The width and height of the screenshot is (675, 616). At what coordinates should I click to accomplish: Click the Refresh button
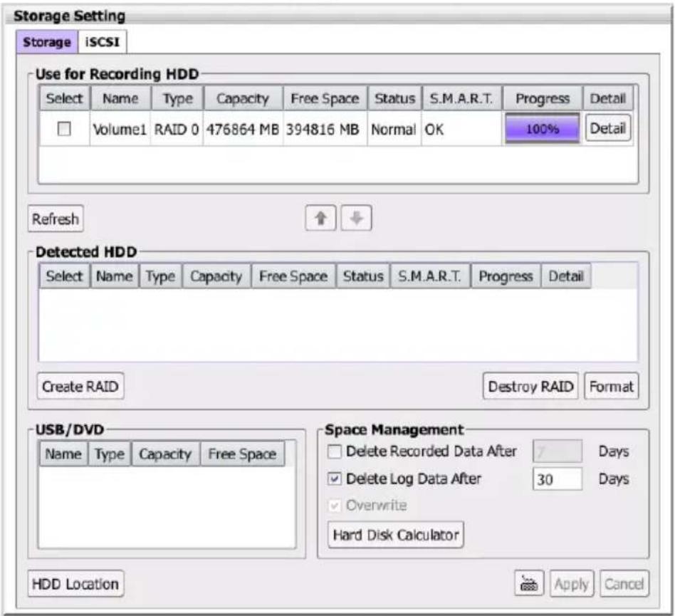point(56,219)
